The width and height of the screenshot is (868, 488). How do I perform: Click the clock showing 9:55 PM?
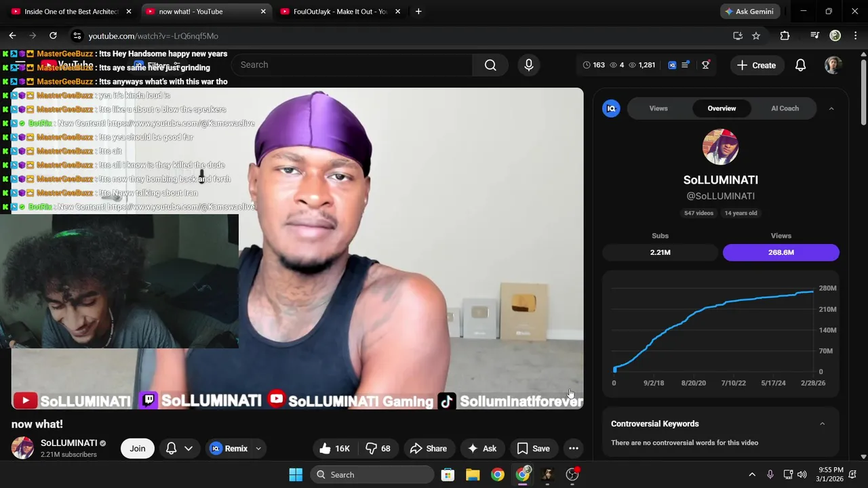(x=831, y=470)
